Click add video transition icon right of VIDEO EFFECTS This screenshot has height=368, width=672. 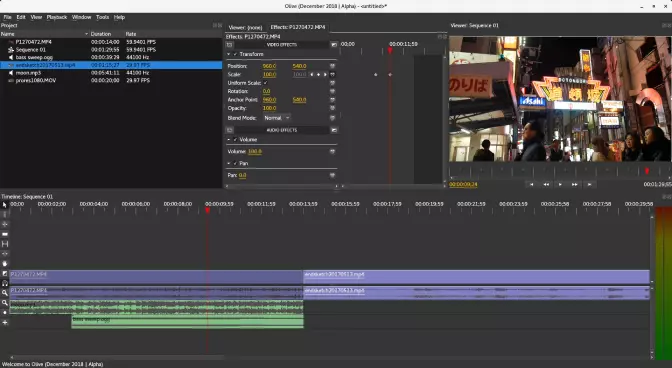coord(334,45)
